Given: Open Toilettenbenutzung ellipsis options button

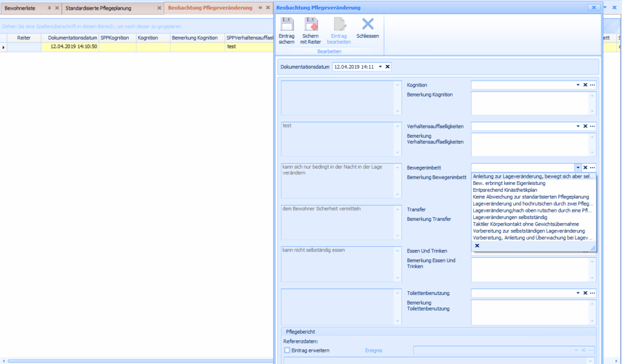Looking at the screenshot, I should tap(592, 293).
